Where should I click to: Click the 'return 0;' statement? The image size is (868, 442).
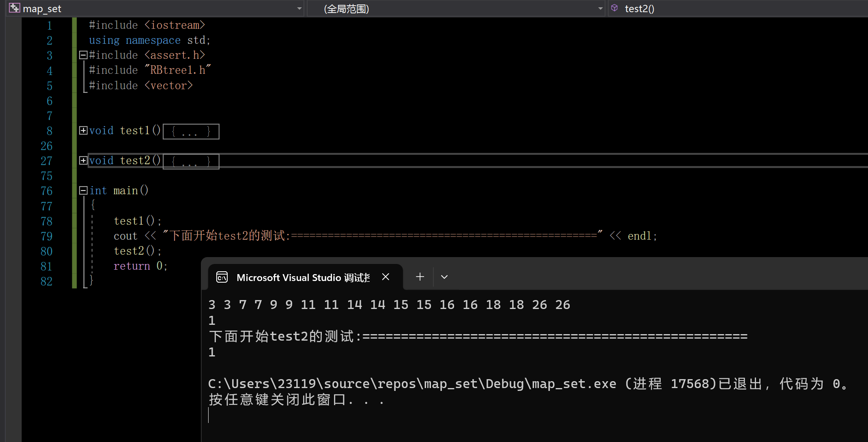(x=140, y=266)
